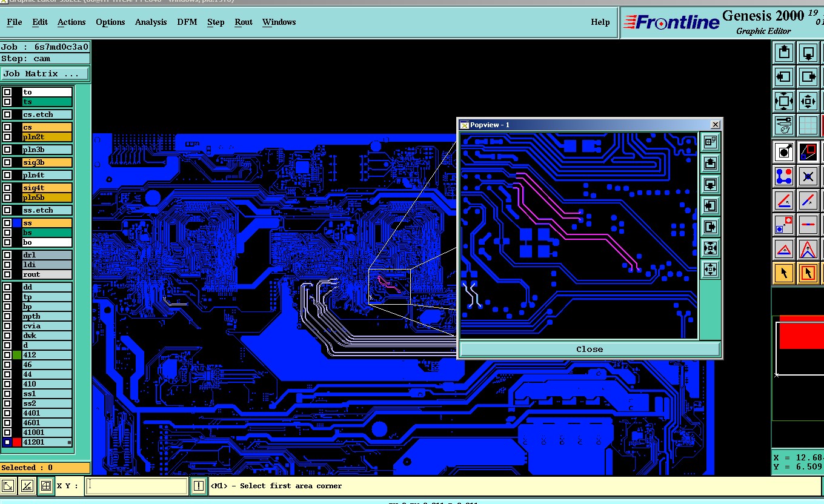Pan up using main toolbar arrow icon

[784, 53]
